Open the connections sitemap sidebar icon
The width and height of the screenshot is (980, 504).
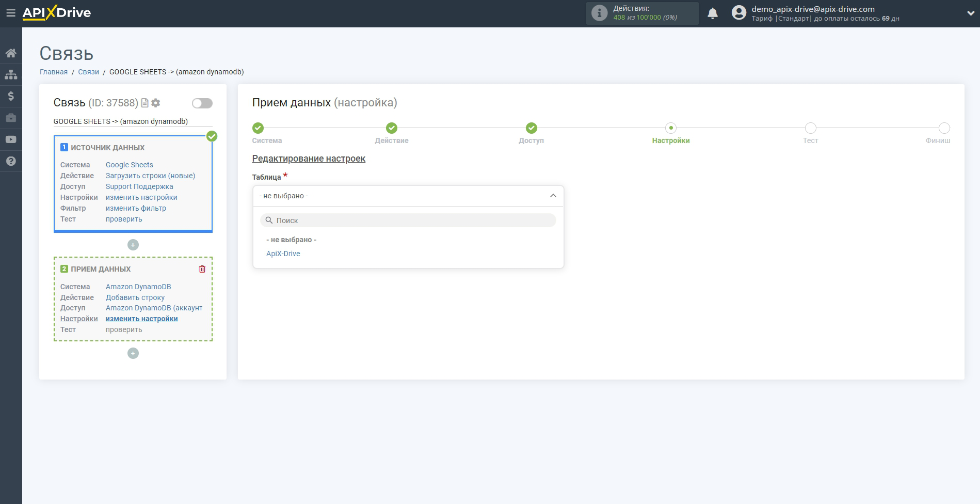(11, 75)
